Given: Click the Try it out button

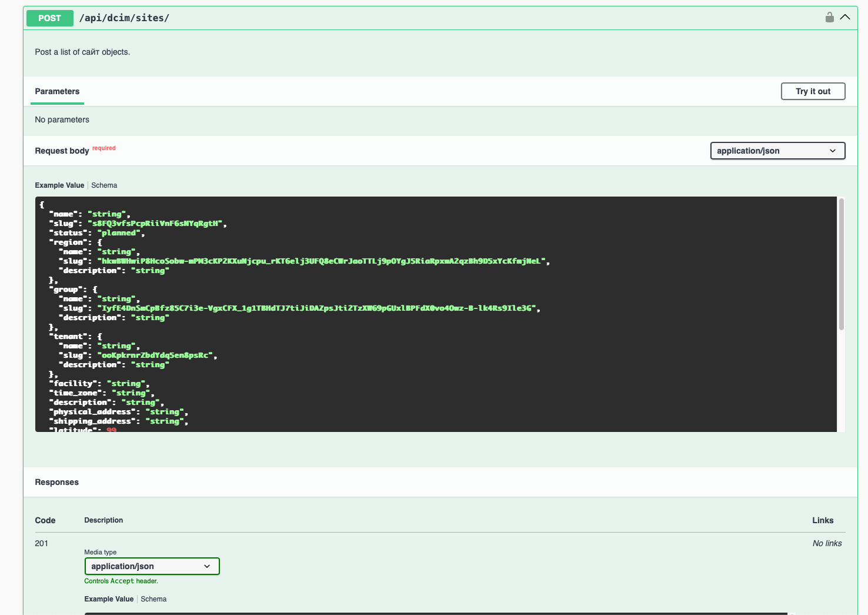Looking at the screenshot, I should [x=813, y=91].
